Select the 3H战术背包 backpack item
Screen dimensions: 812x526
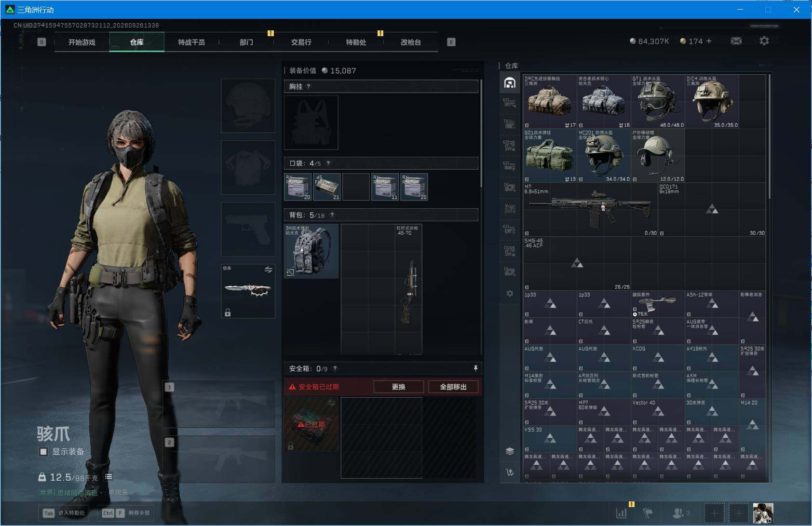coord(311,251)
